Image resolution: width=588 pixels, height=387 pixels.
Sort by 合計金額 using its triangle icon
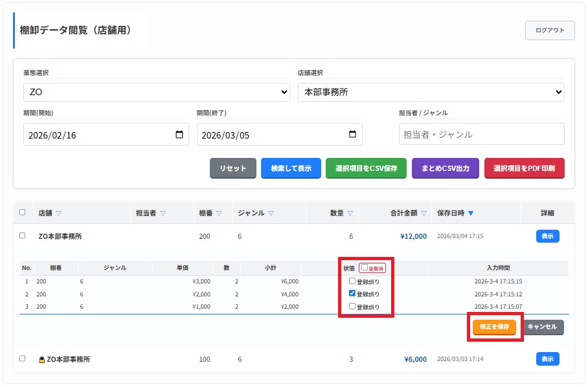tap(424, 213)
